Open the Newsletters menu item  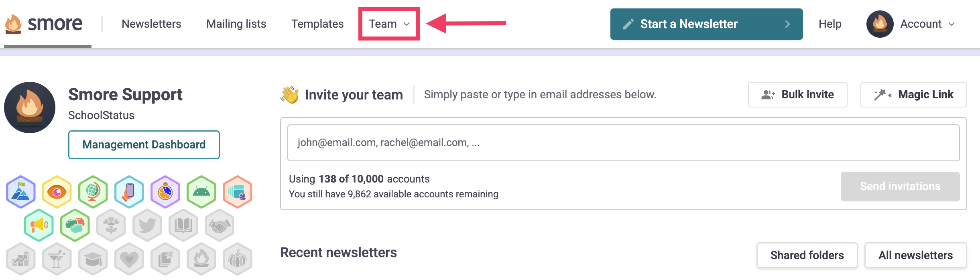click(151, 24)
